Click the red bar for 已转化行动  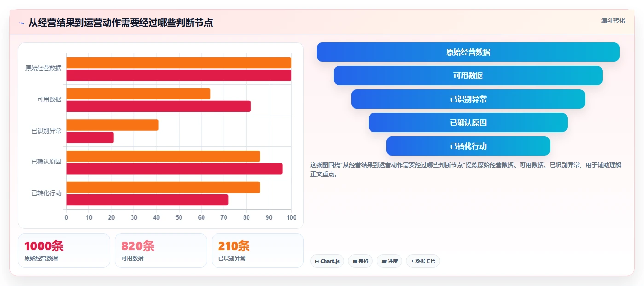point(147,200)
